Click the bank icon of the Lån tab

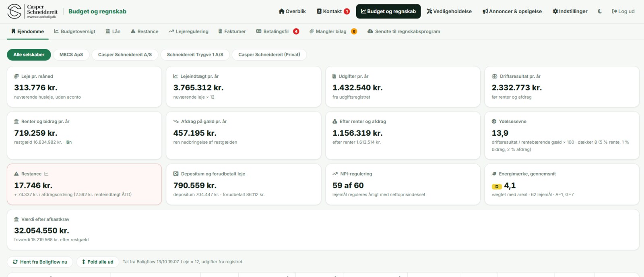coord(108,31)
